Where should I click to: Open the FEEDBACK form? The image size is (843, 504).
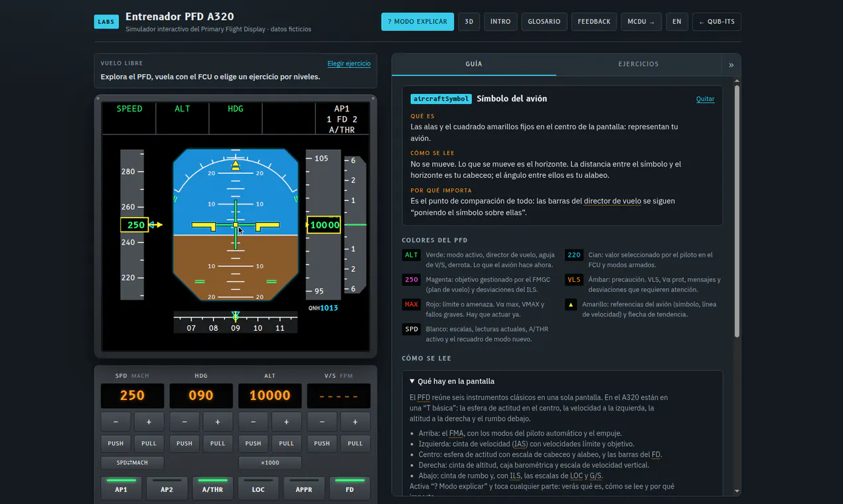coord(594,22)
